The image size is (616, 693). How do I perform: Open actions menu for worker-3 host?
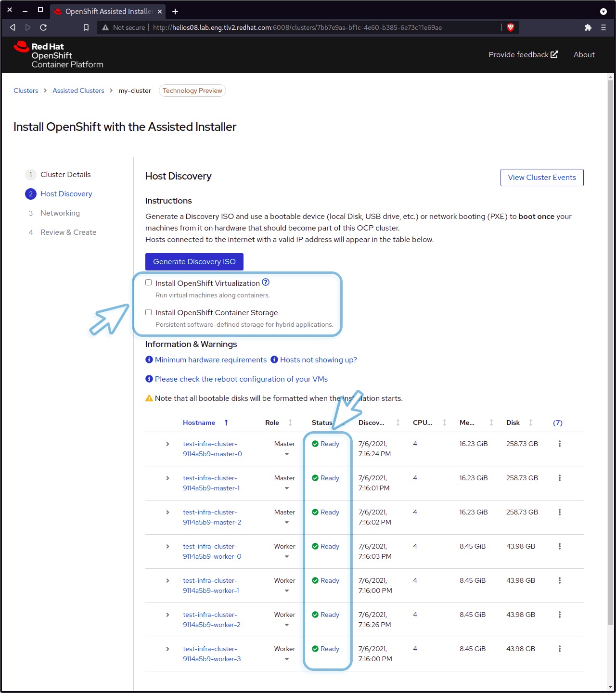tap(559, 649)
